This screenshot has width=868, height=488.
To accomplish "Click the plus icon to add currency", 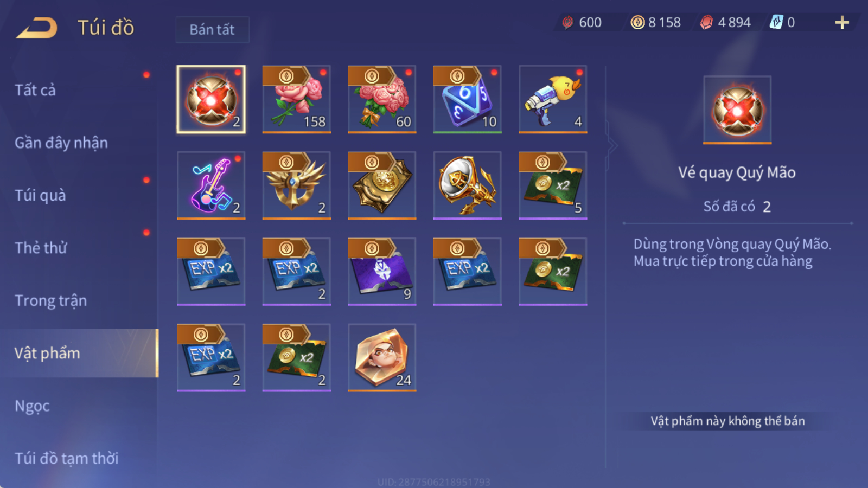I will coord(842,22).
